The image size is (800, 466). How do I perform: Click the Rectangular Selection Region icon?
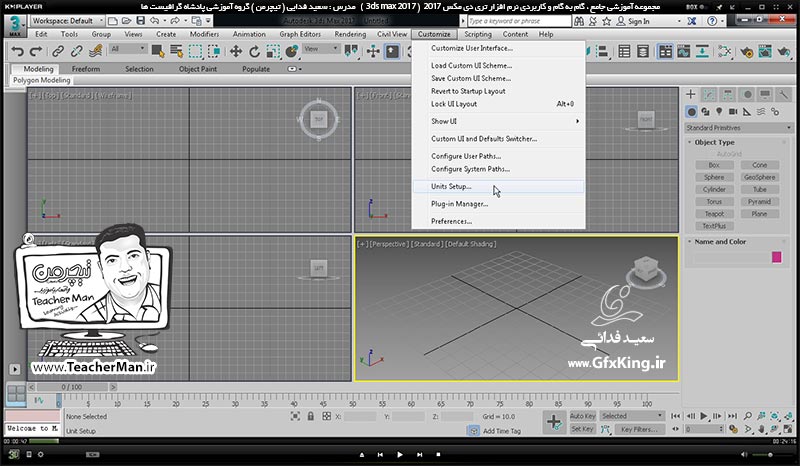point(195,52)
